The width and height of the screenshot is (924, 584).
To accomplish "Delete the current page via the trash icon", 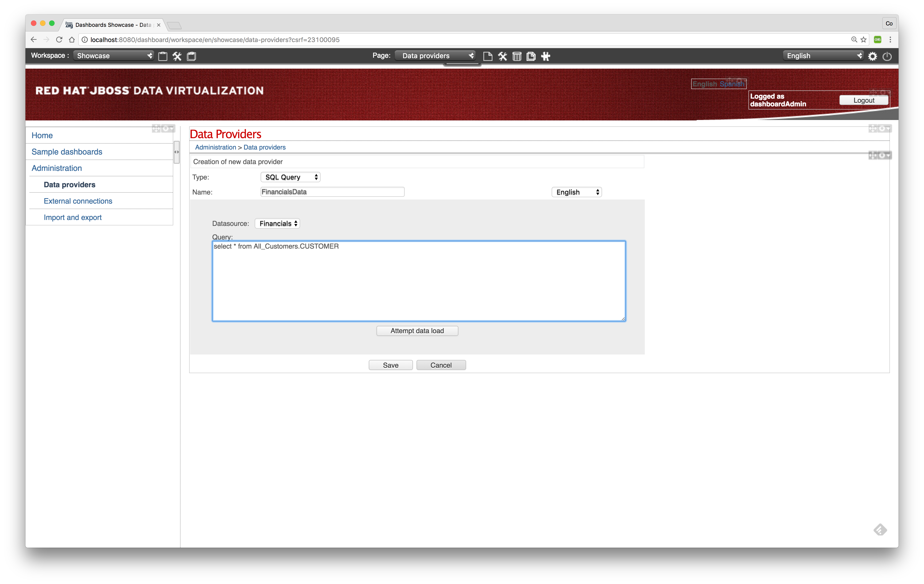I will coord(517,56).
